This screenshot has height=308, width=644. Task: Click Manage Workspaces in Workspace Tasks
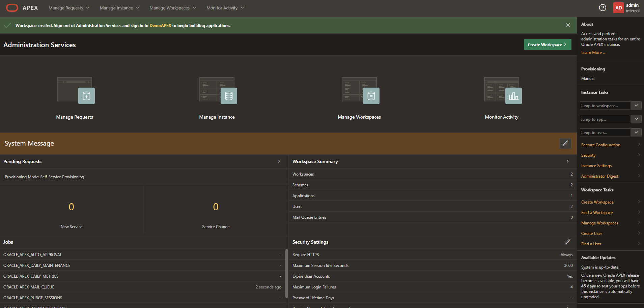(599, 223)
